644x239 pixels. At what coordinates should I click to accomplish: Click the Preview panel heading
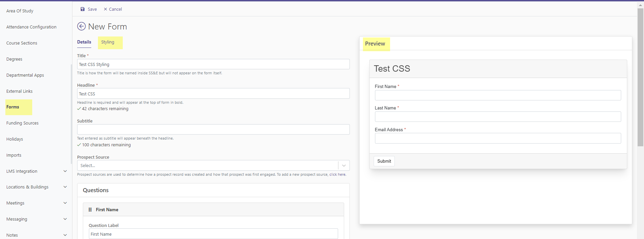coord(375,44)
